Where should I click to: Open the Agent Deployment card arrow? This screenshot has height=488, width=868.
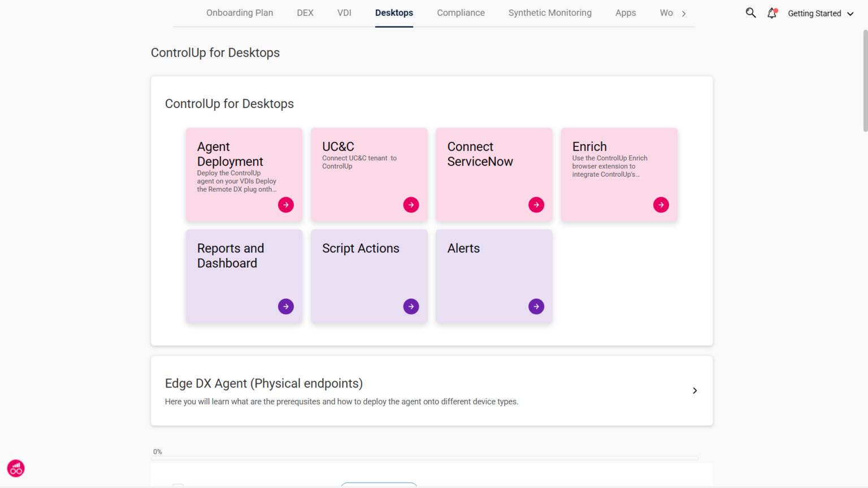tap(286, 204)
